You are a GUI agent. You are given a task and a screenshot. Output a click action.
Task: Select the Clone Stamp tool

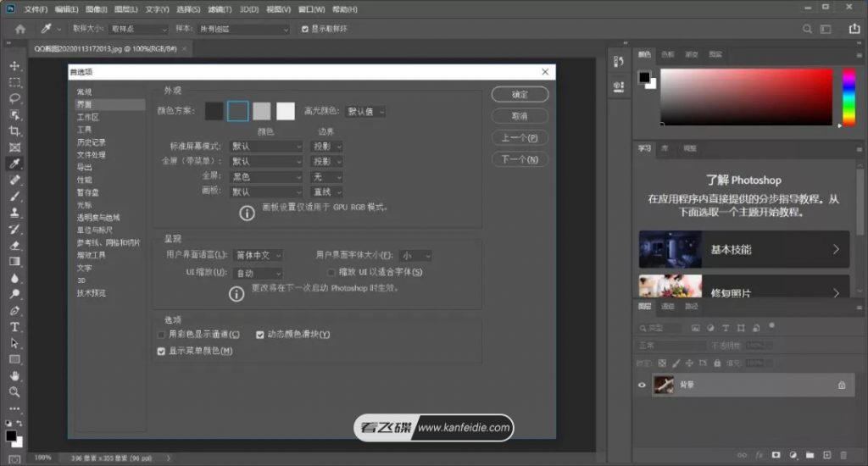coord(15,213)
